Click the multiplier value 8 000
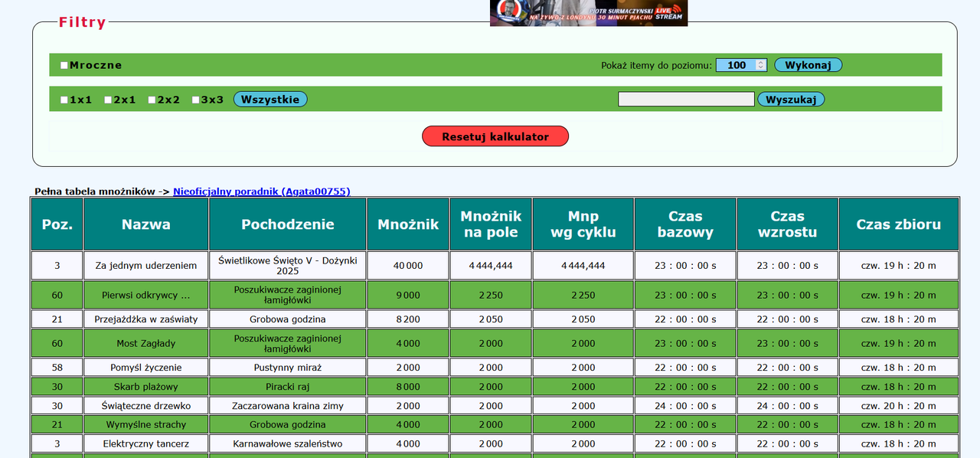The image size is (980, 458). point(408,387)
